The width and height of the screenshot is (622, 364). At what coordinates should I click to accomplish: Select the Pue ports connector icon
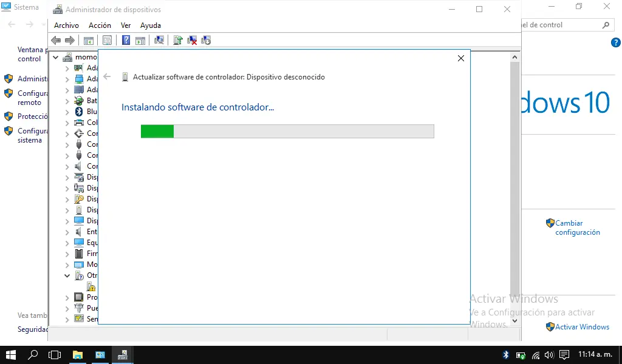tap(79, 308)
